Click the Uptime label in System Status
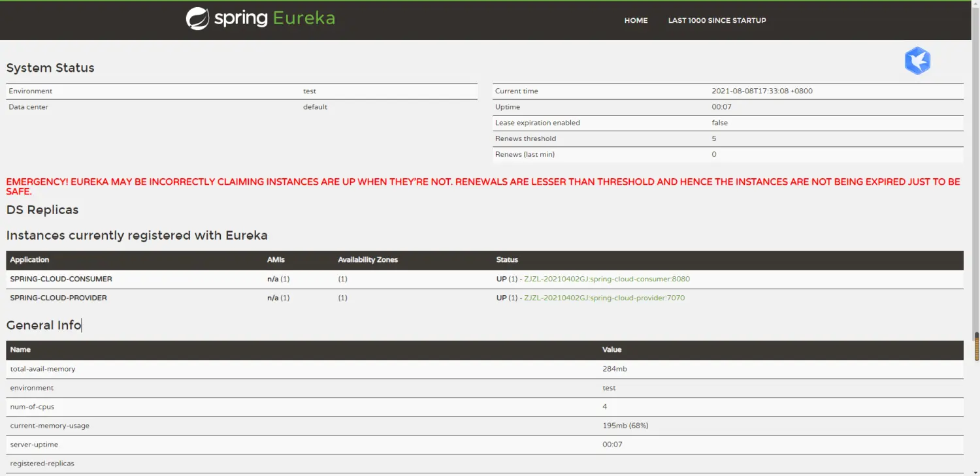 click(508, 107)
